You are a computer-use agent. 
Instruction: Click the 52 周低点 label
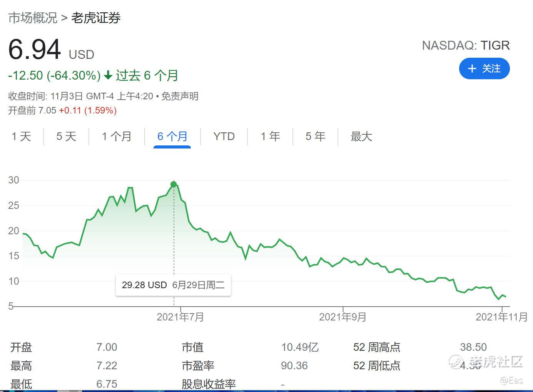377,365
